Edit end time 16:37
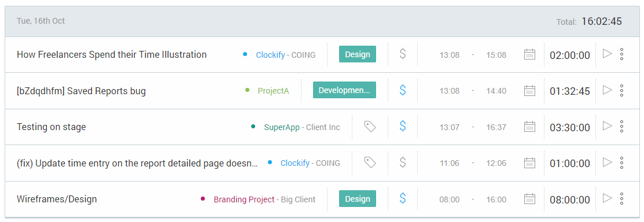Viewport: 644px width, 222px height. tap(496, 127)
